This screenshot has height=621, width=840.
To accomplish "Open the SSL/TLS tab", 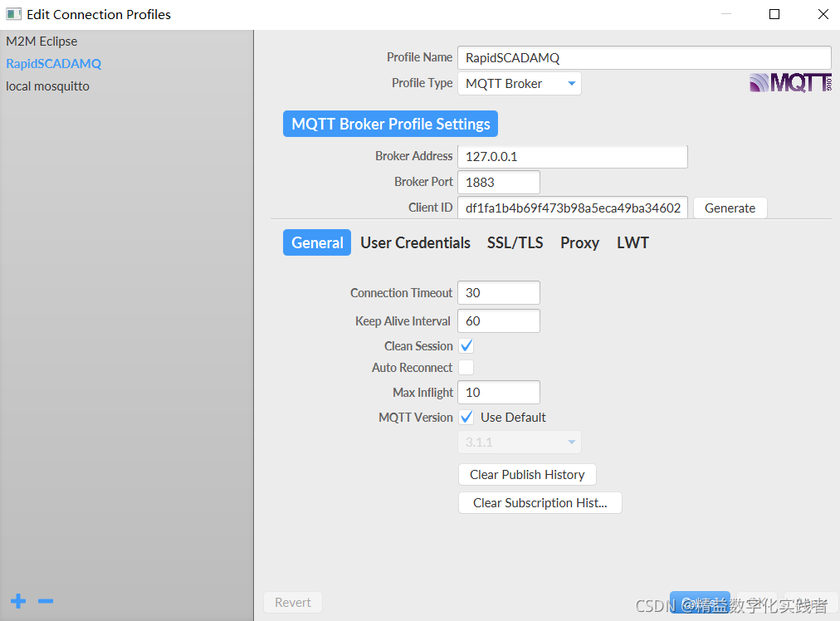I will 515,242.
